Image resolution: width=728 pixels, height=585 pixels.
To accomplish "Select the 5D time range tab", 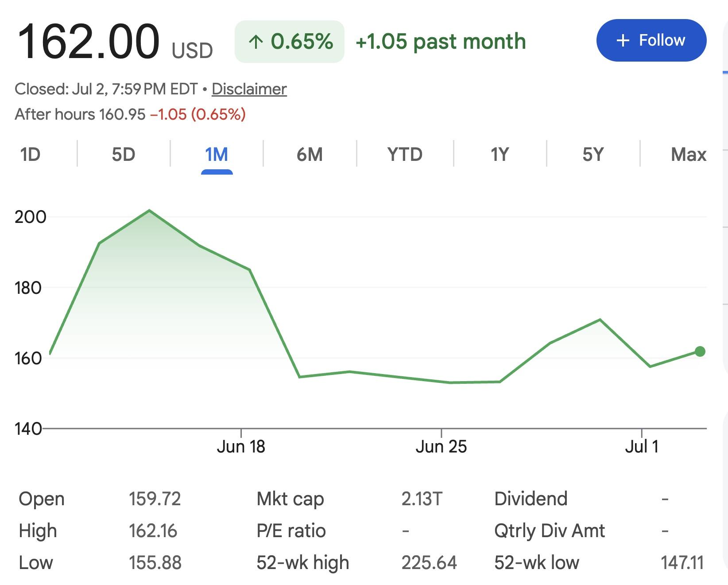I will click(x=124, y=154).
